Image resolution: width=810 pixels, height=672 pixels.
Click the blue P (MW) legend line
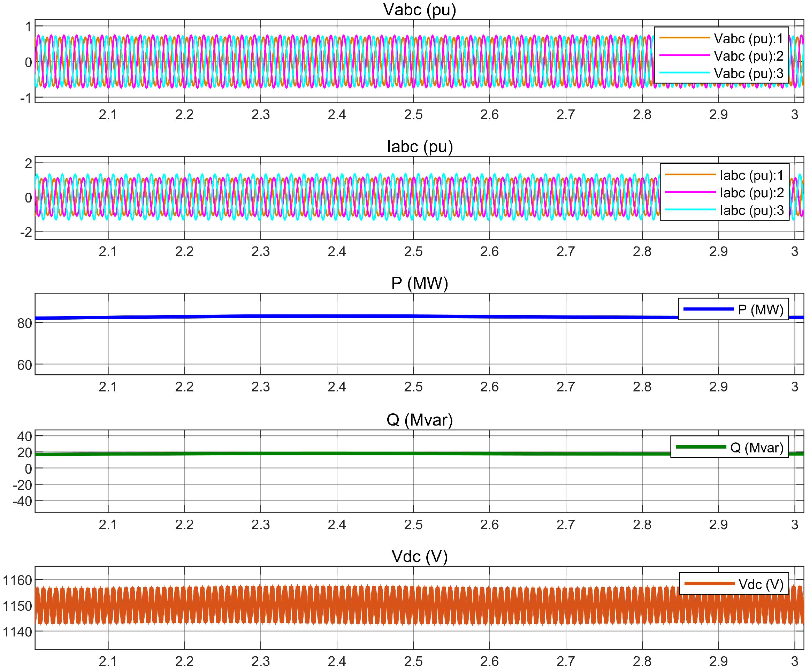tap(708, 309)
